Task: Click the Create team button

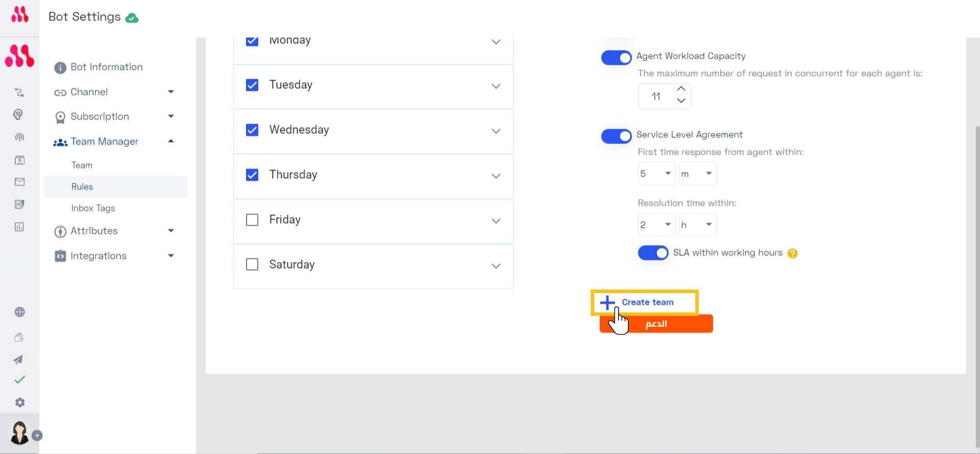Action: coord(645,302)
